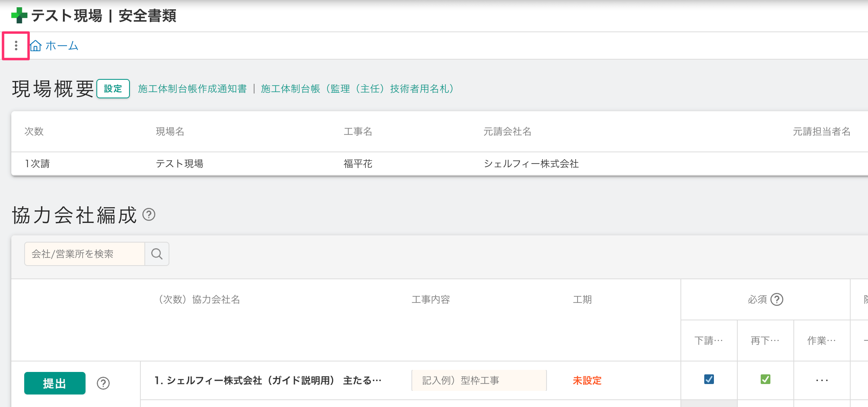Open help icon next to 必須
The image size is (868, 407).
point(776,299)
